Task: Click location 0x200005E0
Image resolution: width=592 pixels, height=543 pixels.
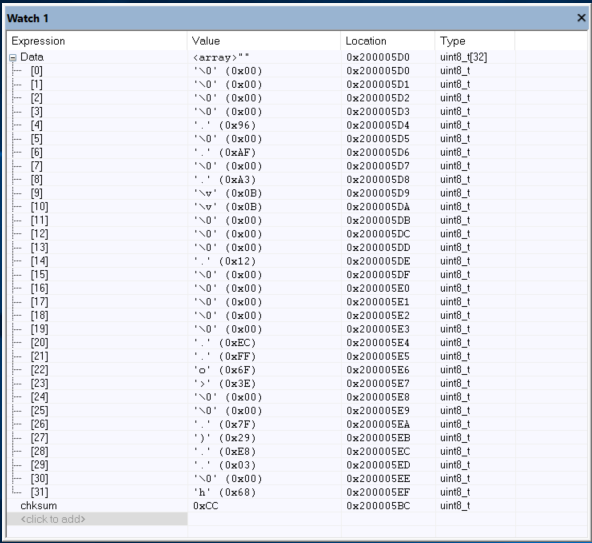Action: click(x=378, y=288)
